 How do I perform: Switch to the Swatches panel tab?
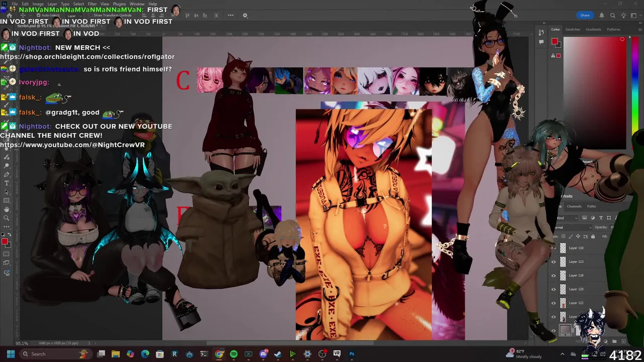click(x=573, y=29)
